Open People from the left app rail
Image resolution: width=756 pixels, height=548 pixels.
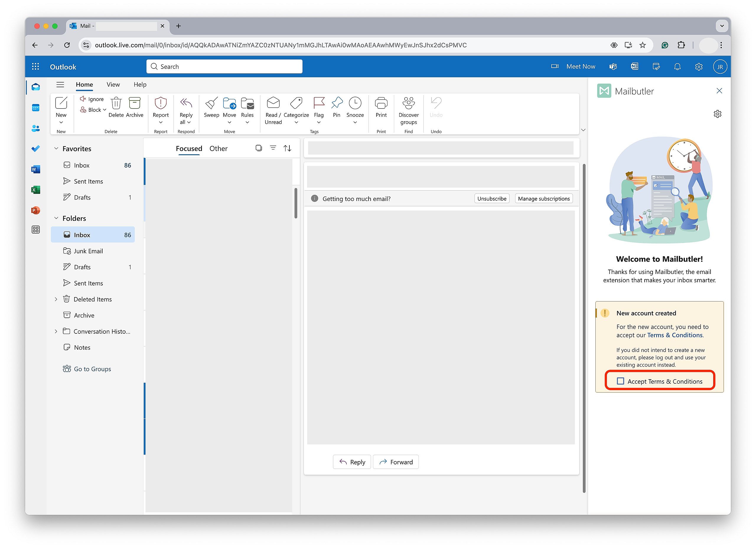[x=36, y=128]
